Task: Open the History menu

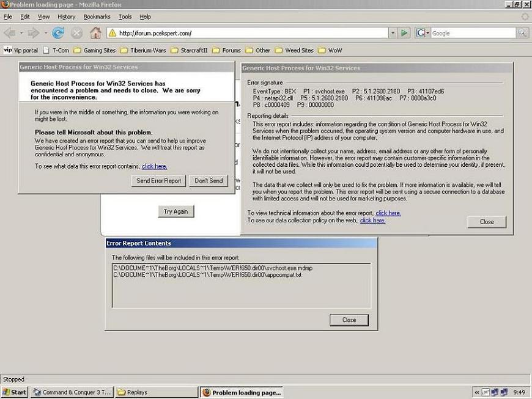Action: pos(66,16)
